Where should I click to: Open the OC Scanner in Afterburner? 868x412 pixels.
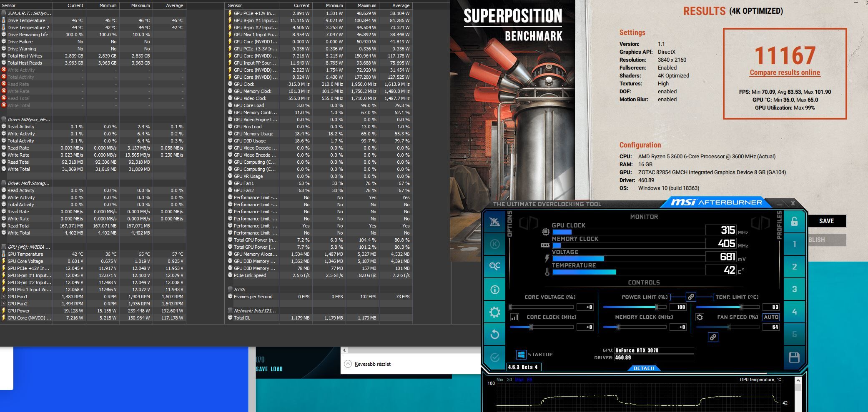coord(495,266)
